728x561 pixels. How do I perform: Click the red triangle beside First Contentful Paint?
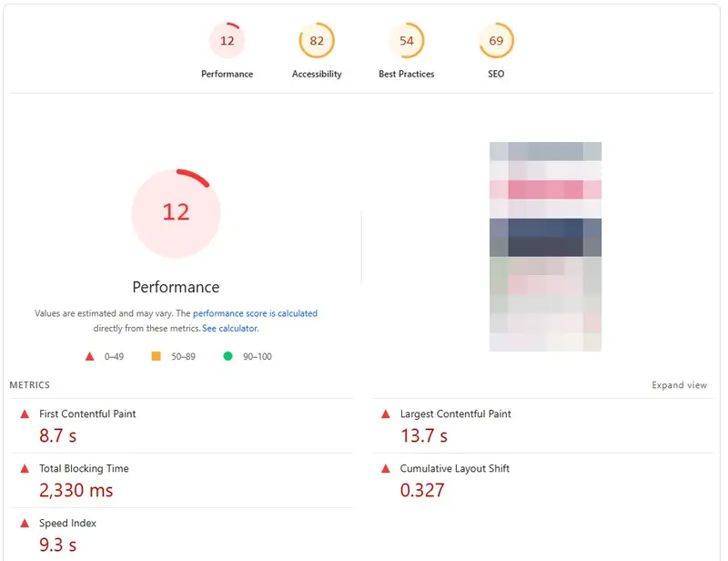click(x=25, y=413)
